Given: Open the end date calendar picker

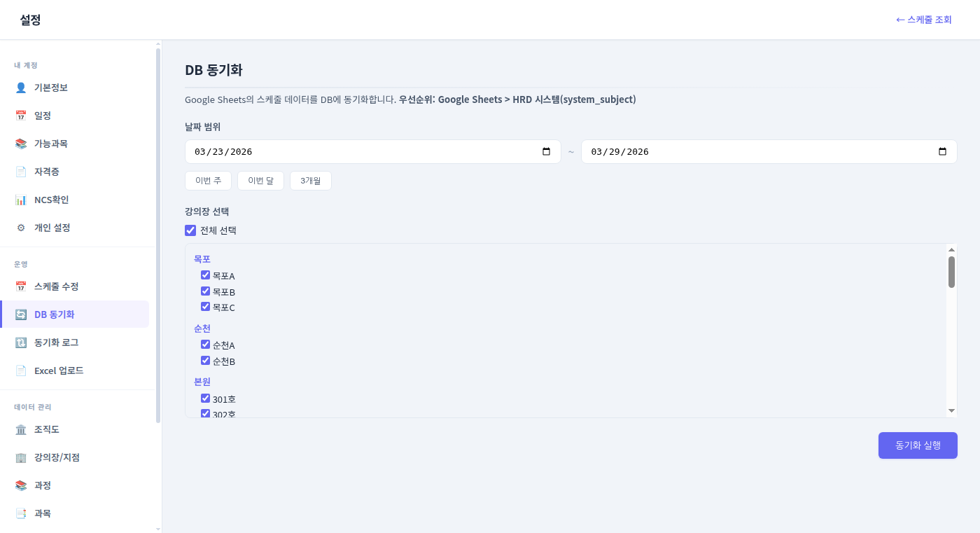Looking at the screenshot, I should 942,151.
